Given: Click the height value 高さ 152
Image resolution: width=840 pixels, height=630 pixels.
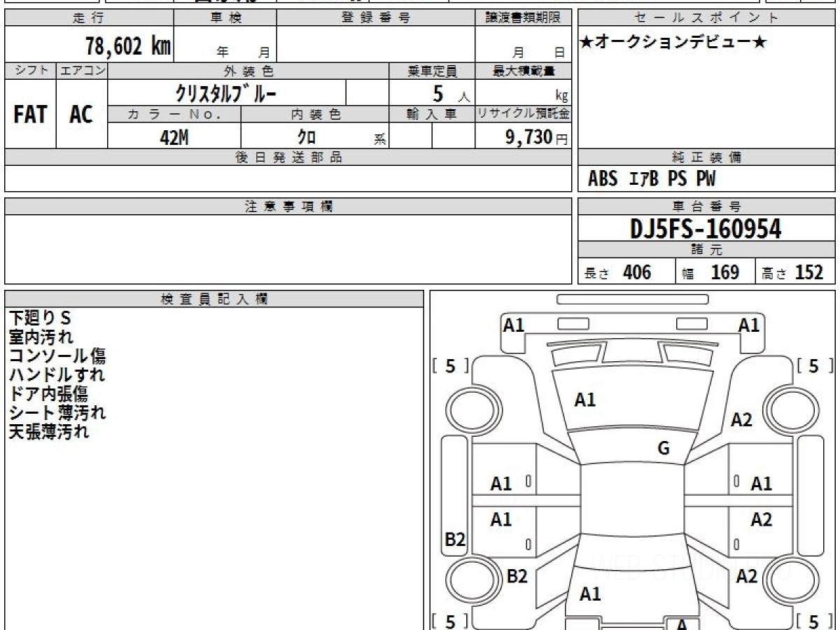Looking at the screenshot, I should [x=792, y=272].
